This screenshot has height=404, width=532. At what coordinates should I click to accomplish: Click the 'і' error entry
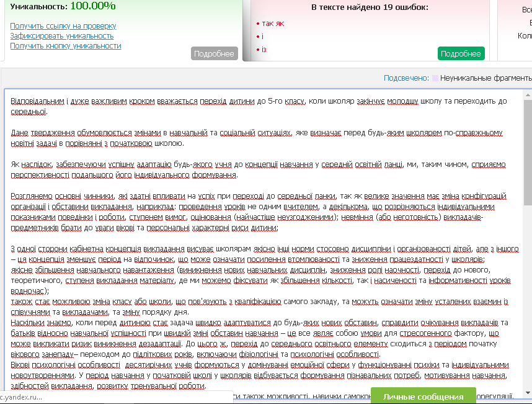click(262, 37)
